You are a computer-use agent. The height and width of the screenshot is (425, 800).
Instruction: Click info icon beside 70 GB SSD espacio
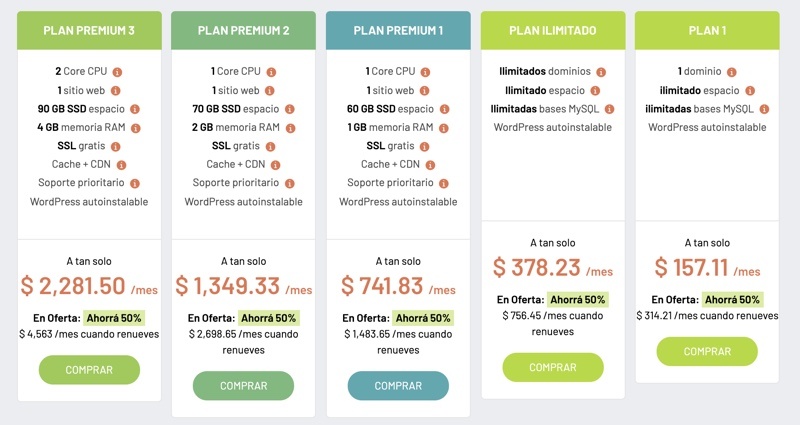[x=290, y=109]
